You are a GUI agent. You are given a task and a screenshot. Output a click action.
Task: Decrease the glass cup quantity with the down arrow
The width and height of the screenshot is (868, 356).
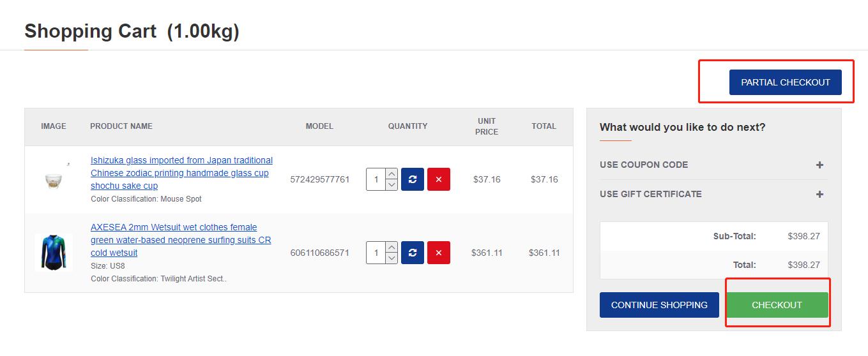392,185
